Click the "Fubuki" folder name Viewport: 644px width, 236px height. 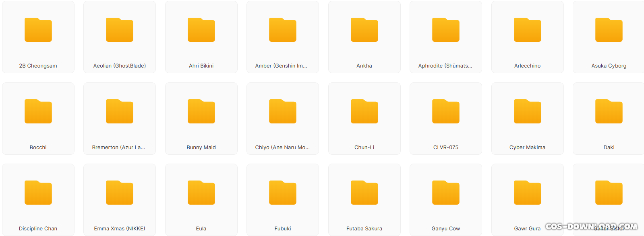click(283, 229)
